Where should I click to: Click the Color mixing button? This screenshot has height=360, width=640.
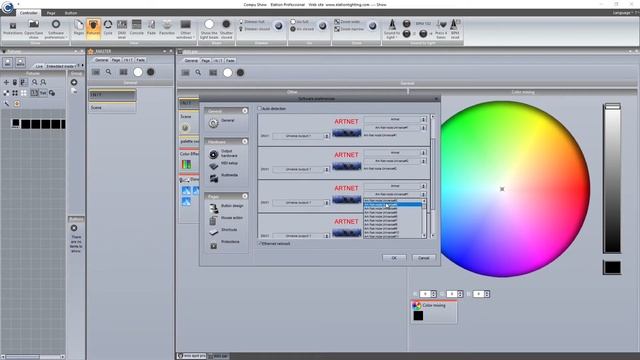pyautogui.click(x=434, y=312)
